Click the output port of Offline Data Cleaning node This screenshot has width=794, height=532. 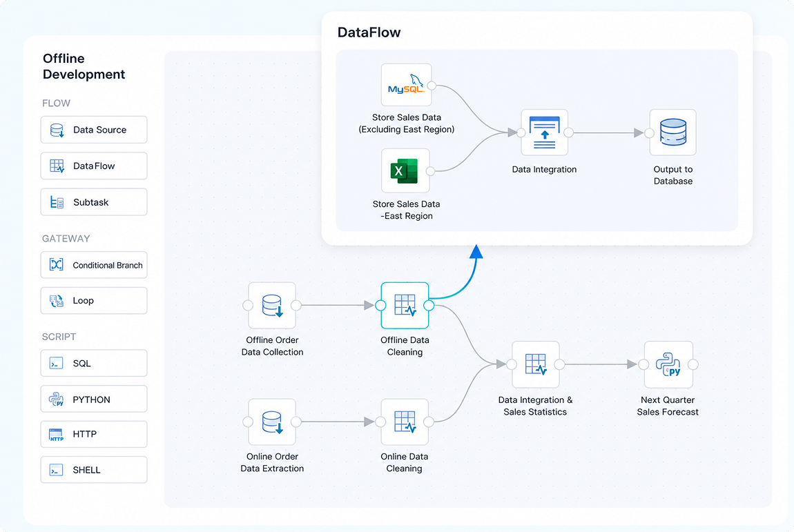click(x=429, y=305)
